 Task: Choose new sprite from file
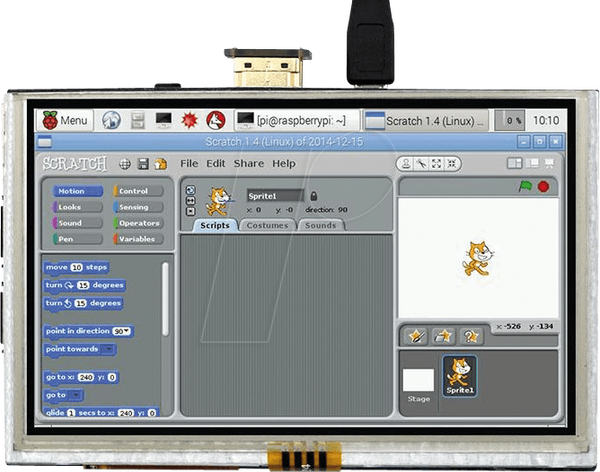[443, 336]
